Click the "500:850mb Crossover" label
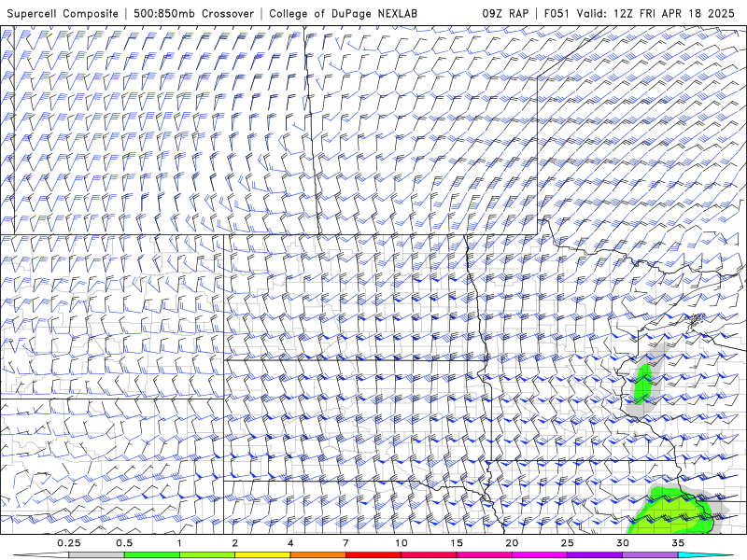 point(194,13)
